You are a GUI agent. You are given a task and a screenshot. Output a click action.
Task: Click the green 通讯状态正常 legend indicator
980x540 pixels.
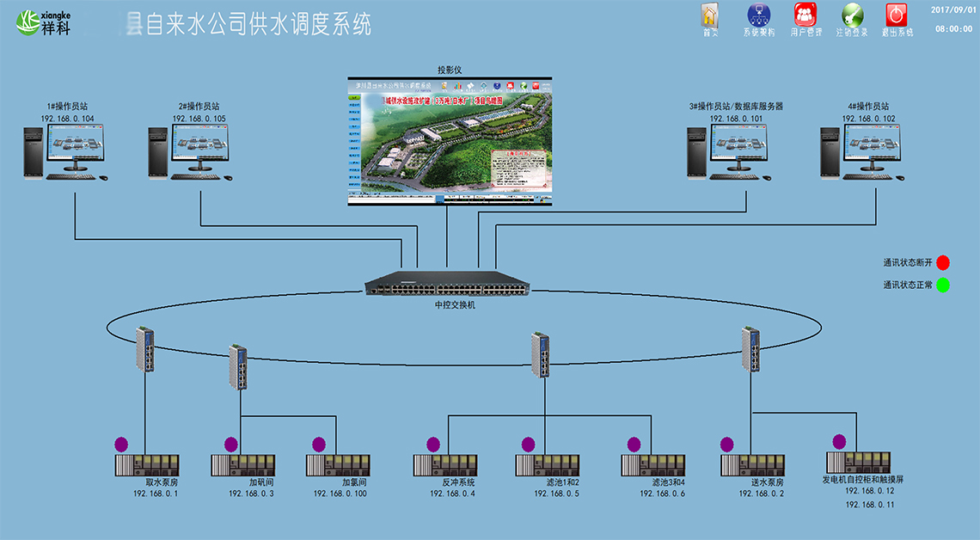pyautogui.click(x=943, y=285)
